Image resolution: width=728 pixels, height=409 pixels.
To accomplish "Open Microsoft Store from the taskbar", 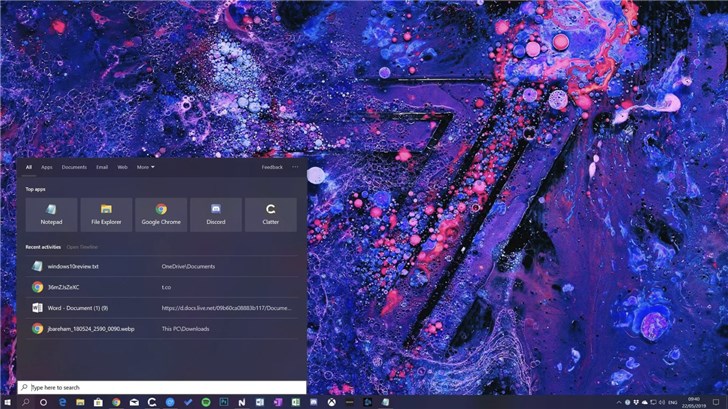I will click(98, 401).
